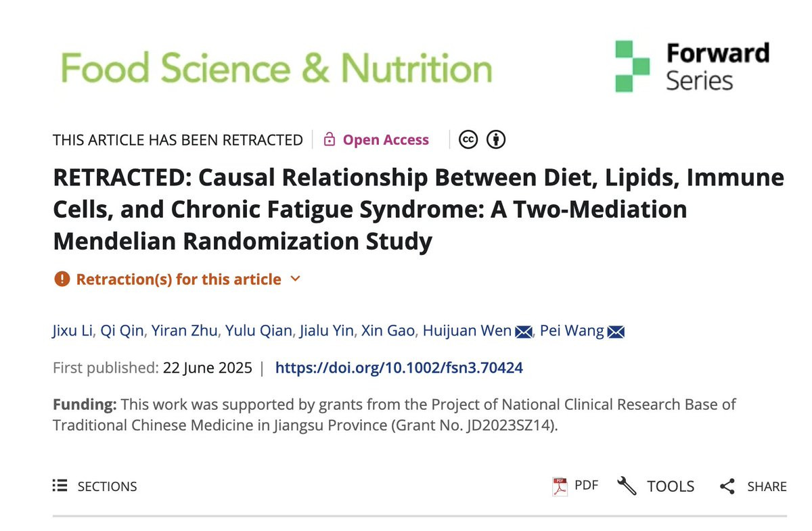Open the wrench TOOLS icon
This screenshot has width=812, height=531.
click(627, 486)
